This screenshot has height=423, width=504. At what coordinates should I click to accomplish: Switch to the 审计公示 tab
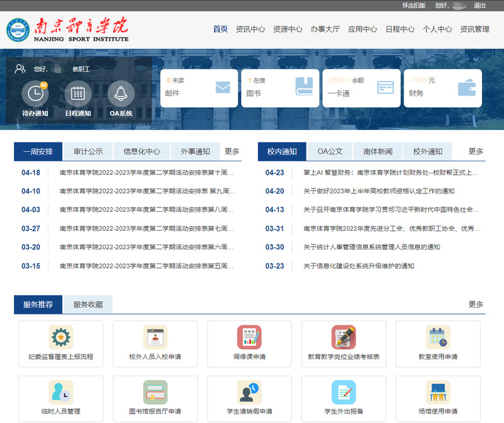[x=88, y=151]
